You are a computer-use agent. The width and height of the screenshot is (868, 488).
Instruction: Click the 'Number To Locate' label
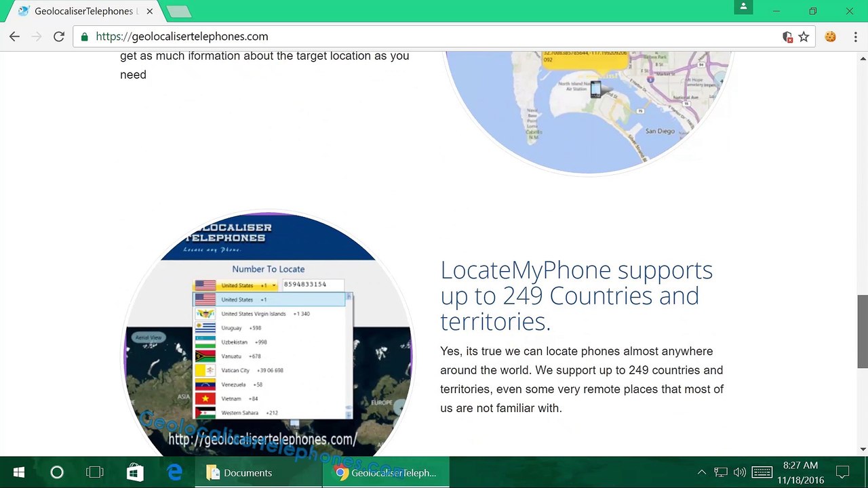coord(269,269)
